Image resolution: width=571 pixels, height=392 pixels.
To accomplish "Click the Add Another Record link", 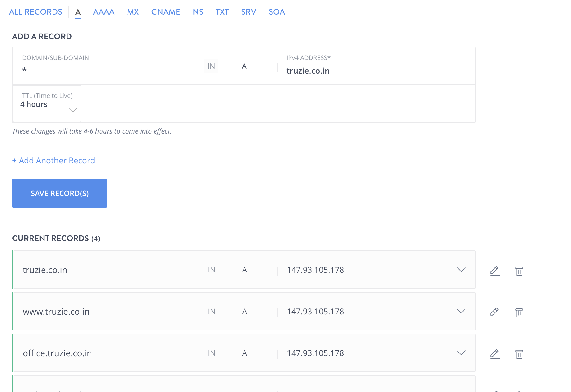I will coord(53,161).
